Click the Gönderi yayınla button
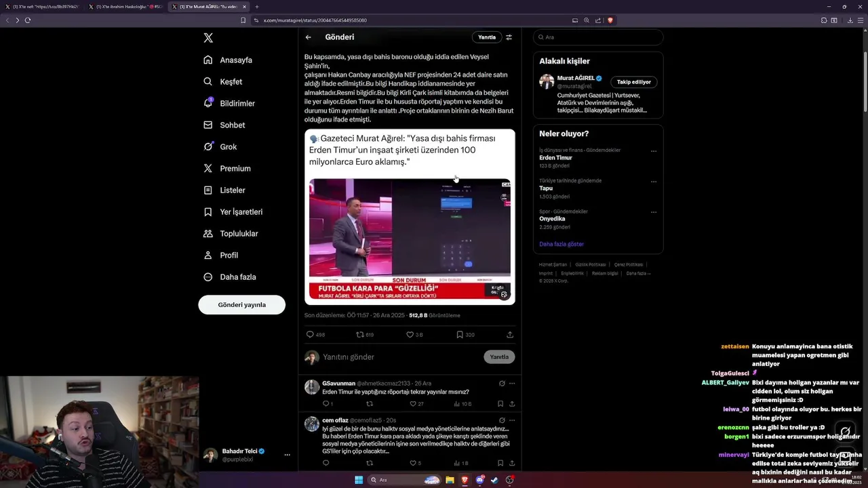868x488 pixels. tap(241, 305)
